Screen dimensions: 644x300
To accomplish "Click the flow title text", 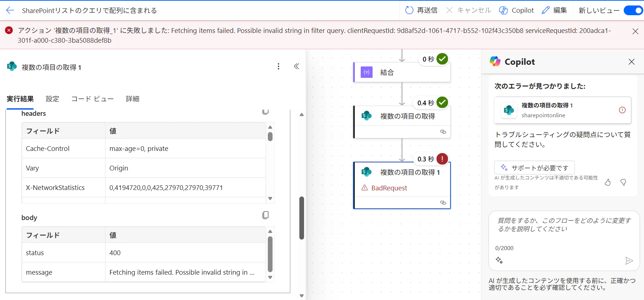I will [x=90, y=10].
